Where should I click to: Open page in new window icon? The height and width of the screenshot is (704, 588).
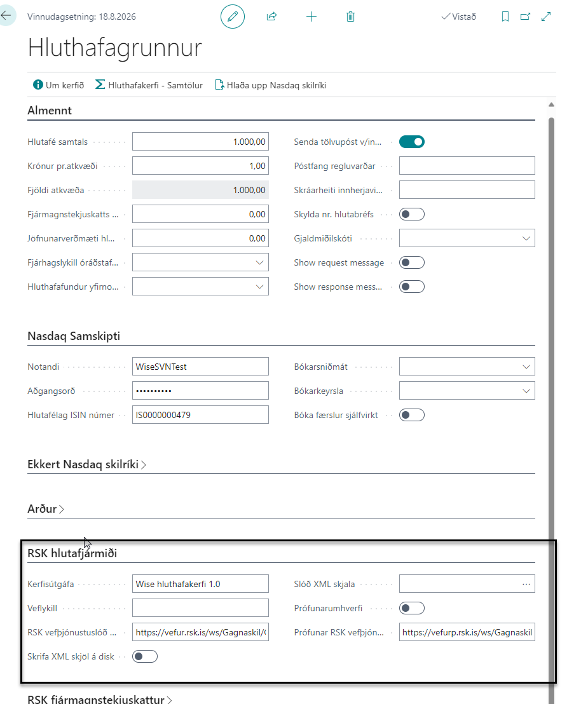coord(525,17)
